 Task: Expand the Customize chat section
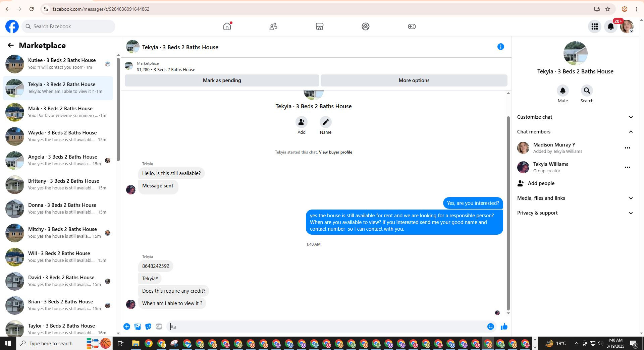[x=575, y=117]
